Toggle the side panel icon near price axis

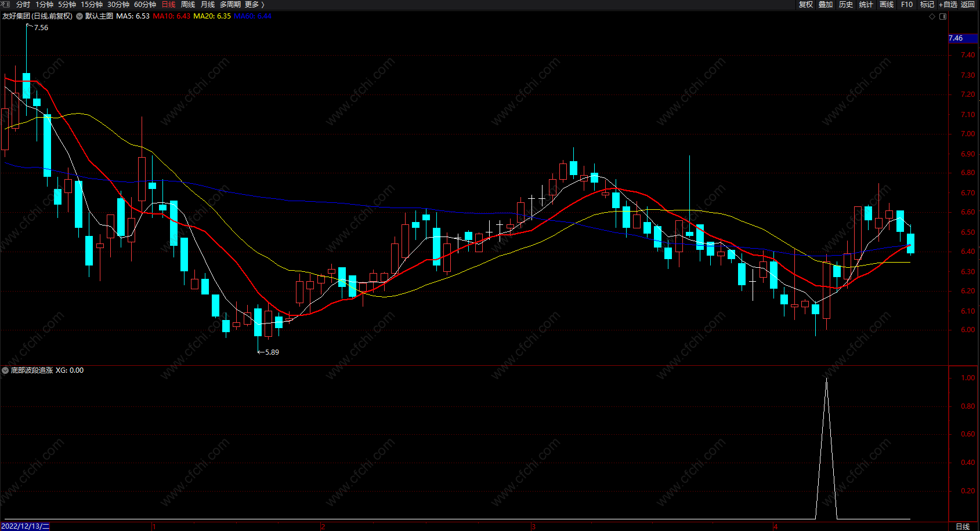[943, 16]
